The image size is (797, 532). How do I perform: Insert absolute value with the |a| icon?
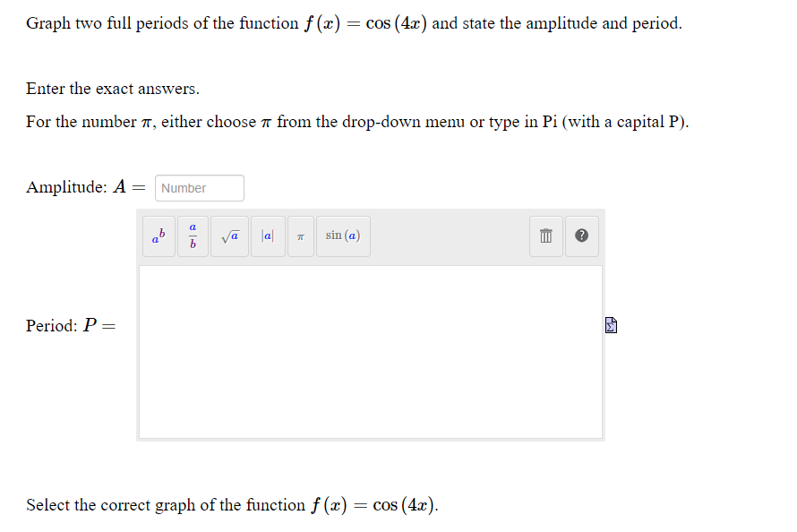click(x=267, y=236)
